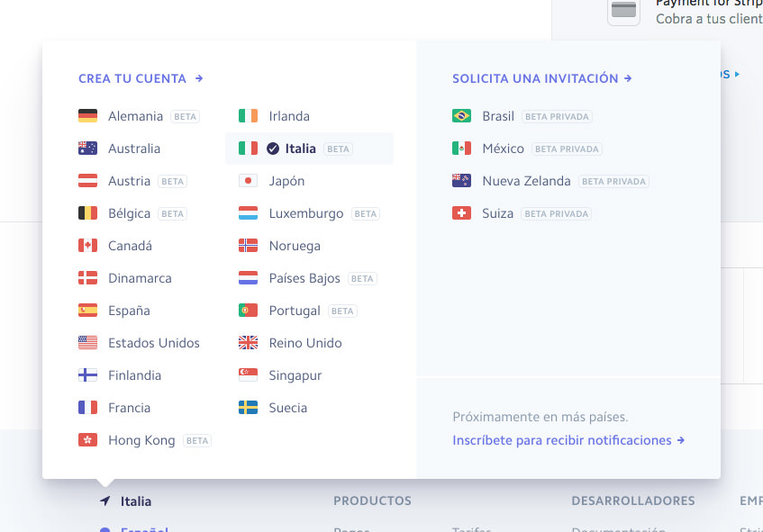
Task: Click the Hong Kong flag icon
Action: (87, 440)
